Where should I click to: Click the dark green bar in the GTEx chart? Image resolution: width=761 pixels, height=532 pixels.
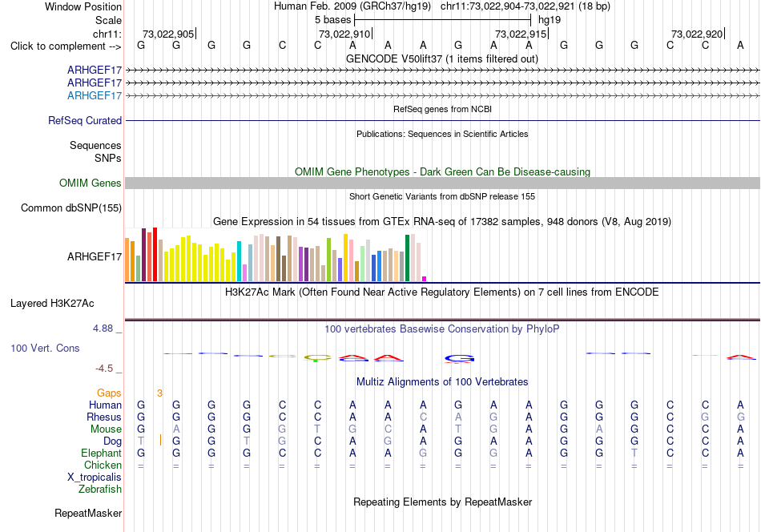pos(408,258)
